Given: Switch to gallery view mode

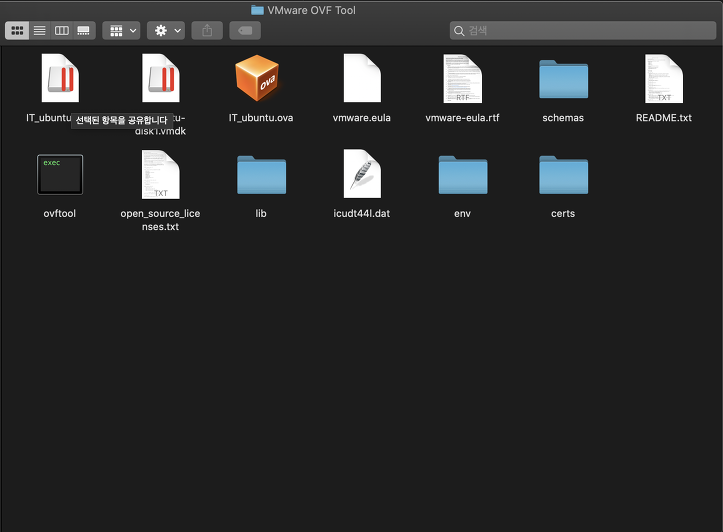Looking at the screenshot, I should 84,31.
